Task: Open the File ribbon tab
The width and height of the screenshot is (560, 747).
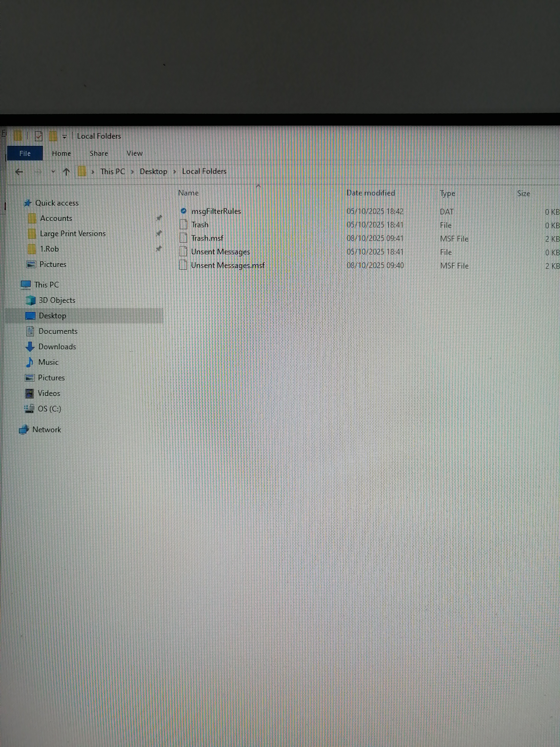Action: [25, 153]
